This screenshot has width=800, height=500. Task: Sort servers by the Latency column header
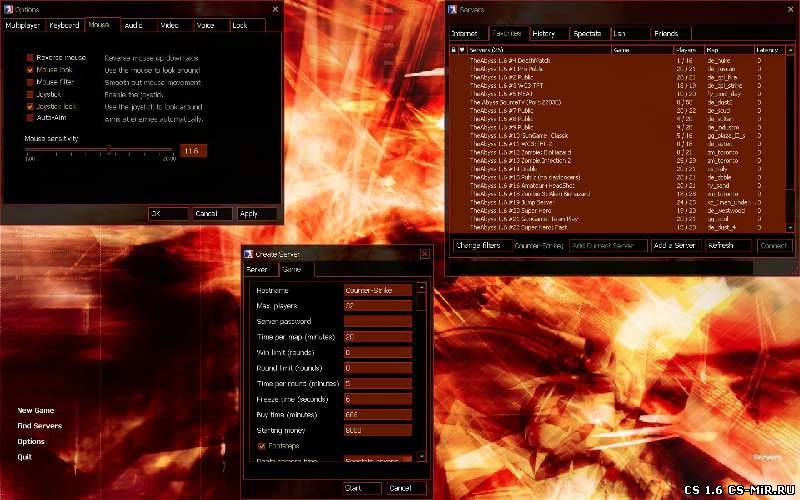[x=769, y=50]
